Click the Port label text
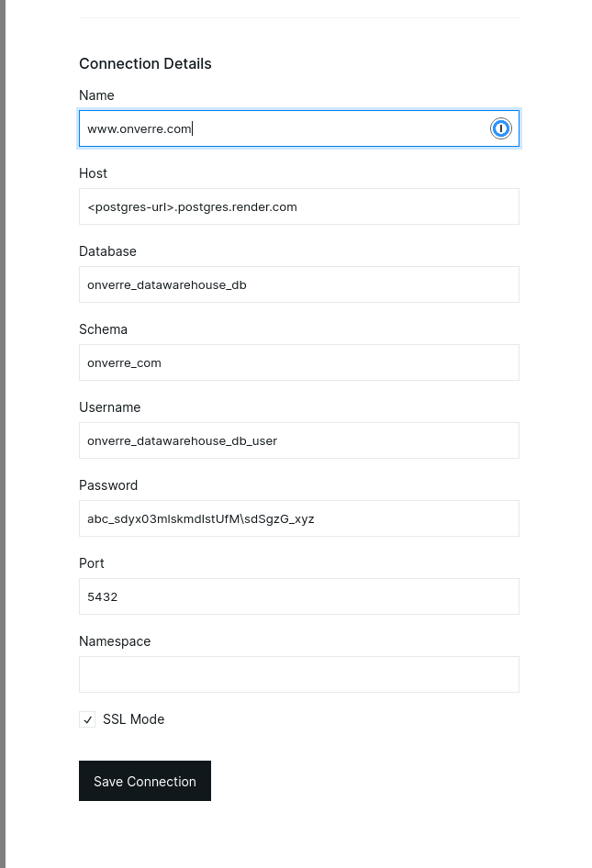Viewport: 592px width, 868px height. click(92, 563)
